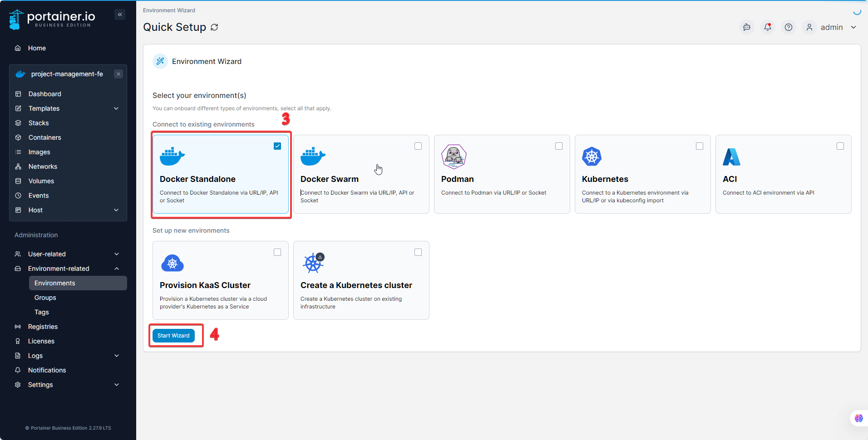Image resolution: width=868 pixels, height=440 pixels.
Task: Click the Volumes database icon
Action: coord(18,181)
